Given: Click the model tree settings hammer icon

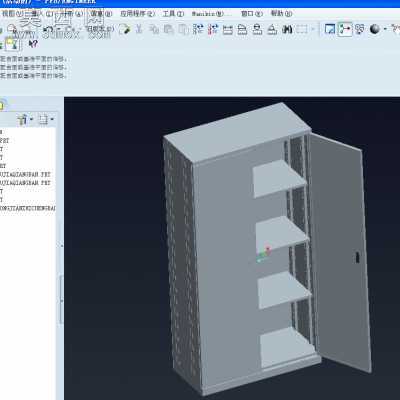Looking at the screenshot, I should [x=23, y=119].
